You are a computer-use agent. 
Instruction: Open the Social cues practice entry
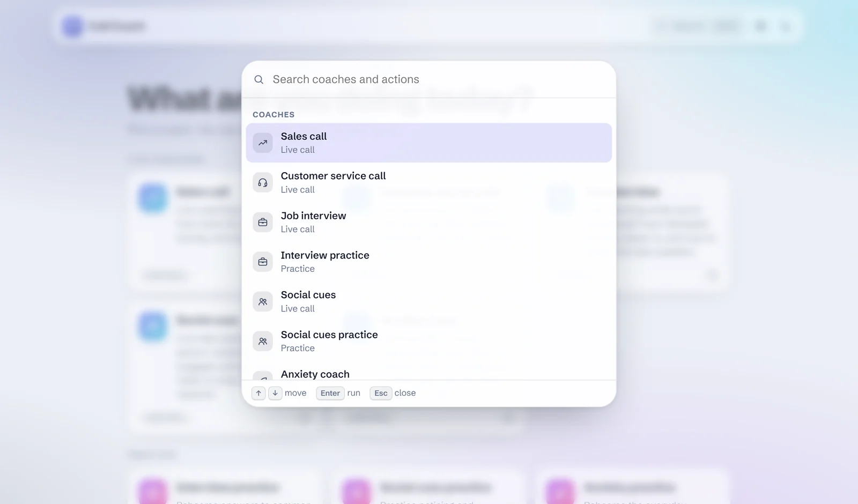(429, 341)
